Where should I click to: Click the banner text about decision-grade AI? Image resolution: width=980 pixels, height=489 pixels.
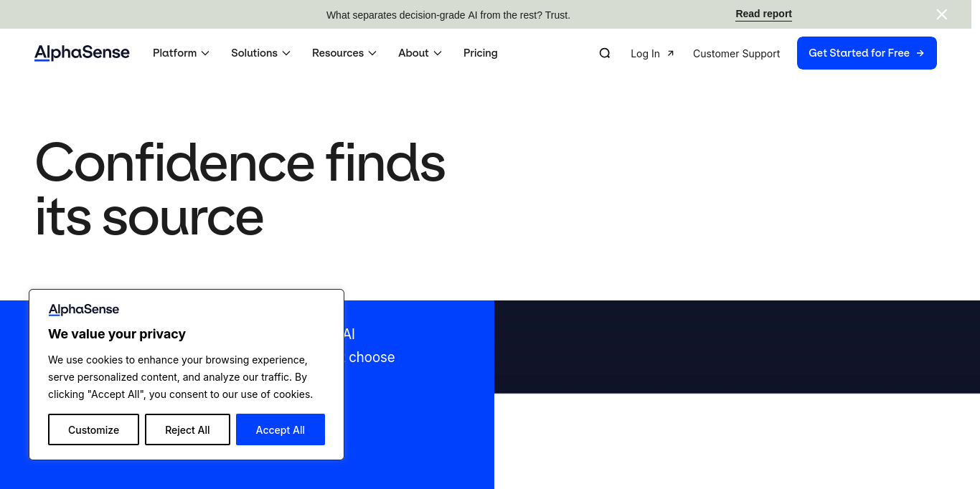pyautogui.click(x=448, y=15)
